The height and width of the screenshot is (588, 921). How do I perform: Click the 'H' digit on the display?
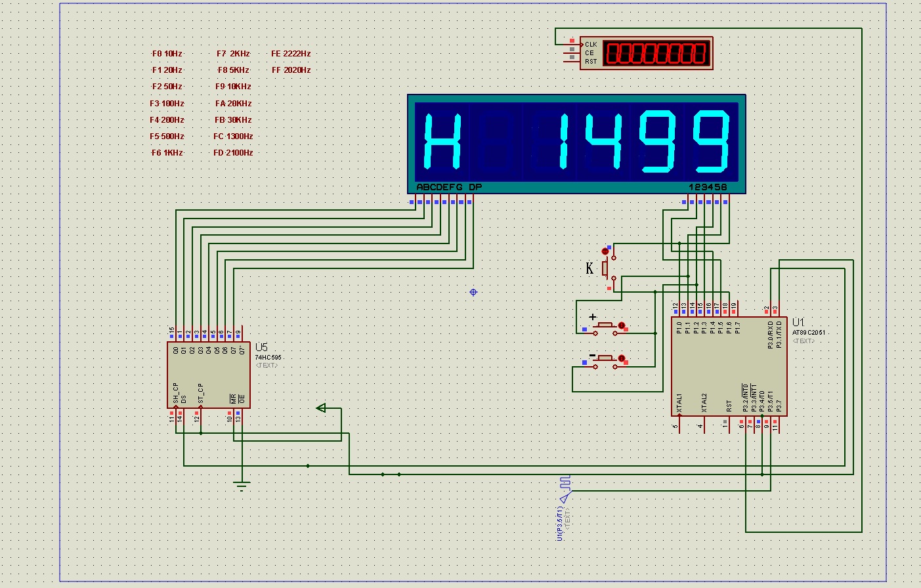(x=442, y=141)
